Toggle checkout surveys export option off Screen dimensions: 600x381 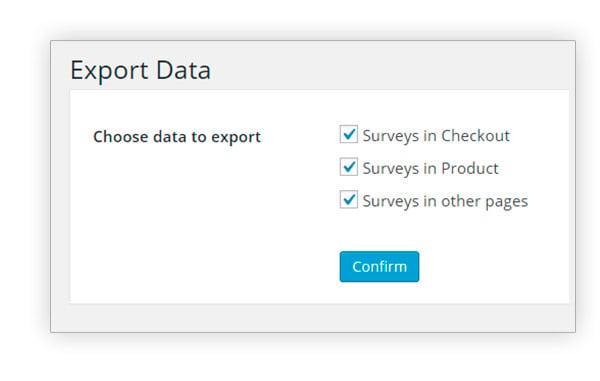coord(349,134)
